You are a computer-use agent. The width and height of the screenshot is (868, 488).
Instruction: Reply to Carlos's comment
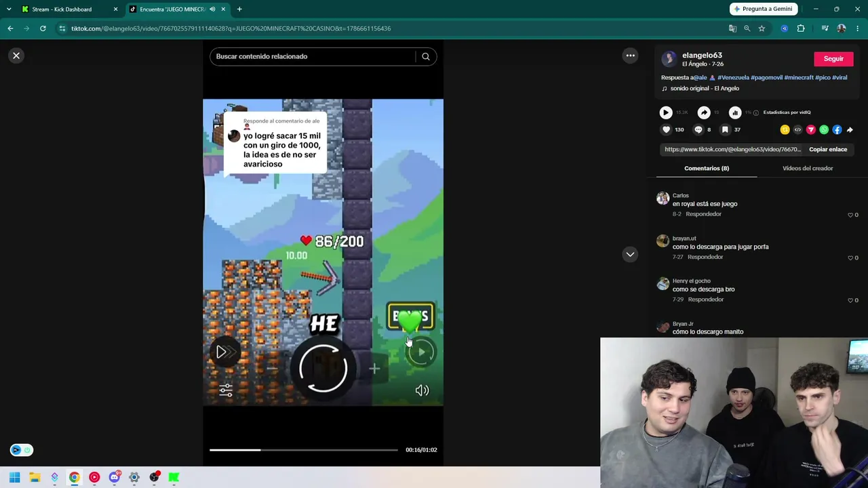(x=703, y=214)
